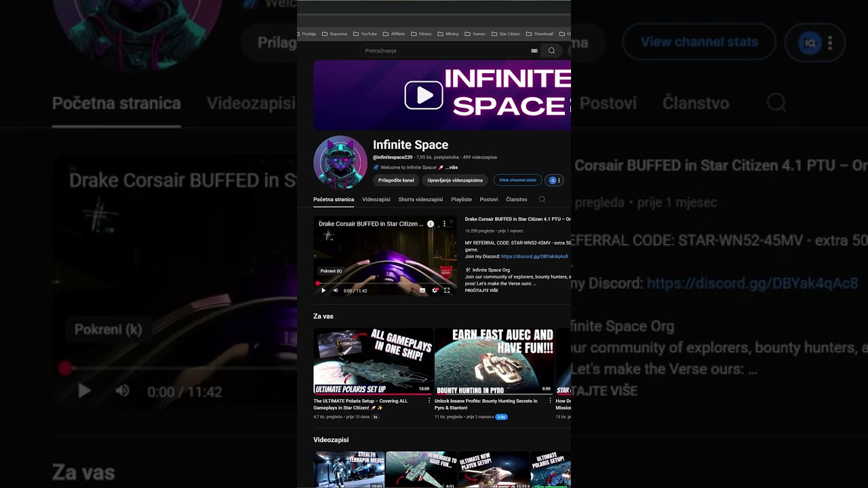868x488 pixels.
Task: Open the Thumbnail bookmarks folder
Action: (x=540, y=33)
